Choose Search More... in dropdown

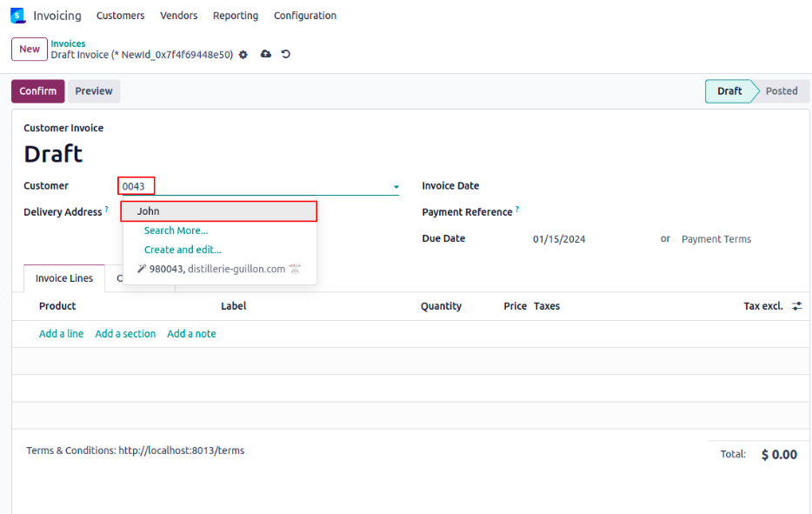coord(176,230)
